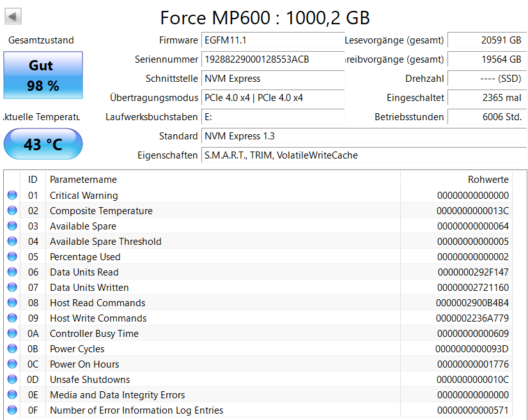
Task: Click the 43 °C temperature button
Action: pyautogui.click(x=43, y=144)
